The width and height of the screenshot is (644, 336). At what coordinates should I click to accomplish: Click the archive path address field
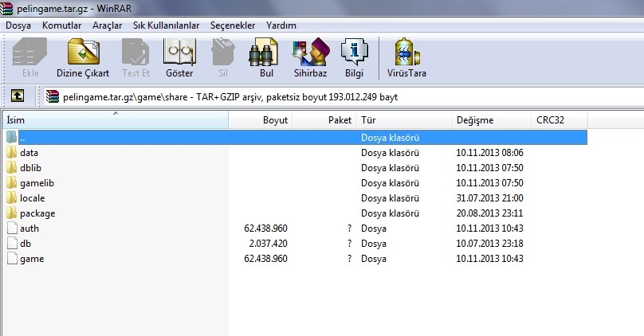pyautogui.click(x=344, y=97)
